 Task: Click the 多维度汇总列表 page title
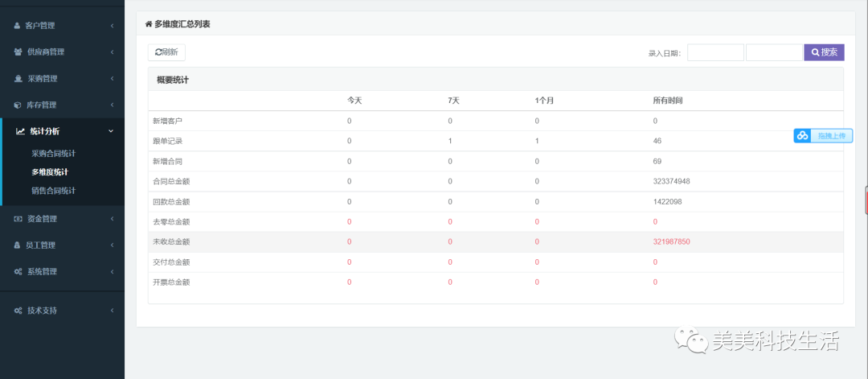182,24
